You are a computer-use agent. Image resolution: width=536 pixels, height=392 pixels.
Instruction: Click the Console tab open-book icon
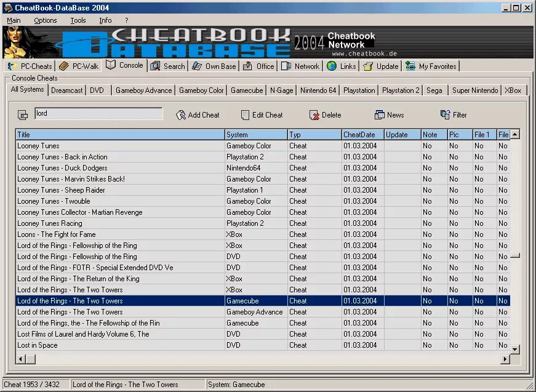(110, 65)
